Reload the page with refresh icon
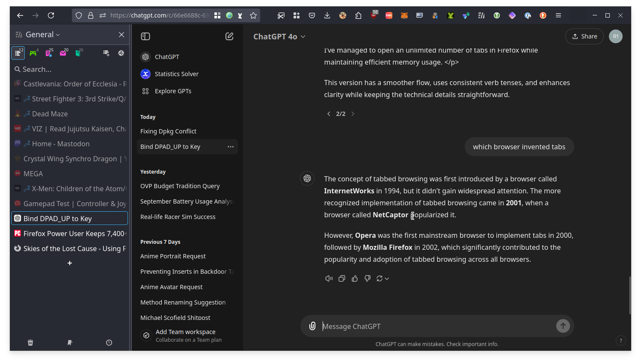Image resolution: width=641 pixels, height=364 pixels. (51, 15)
